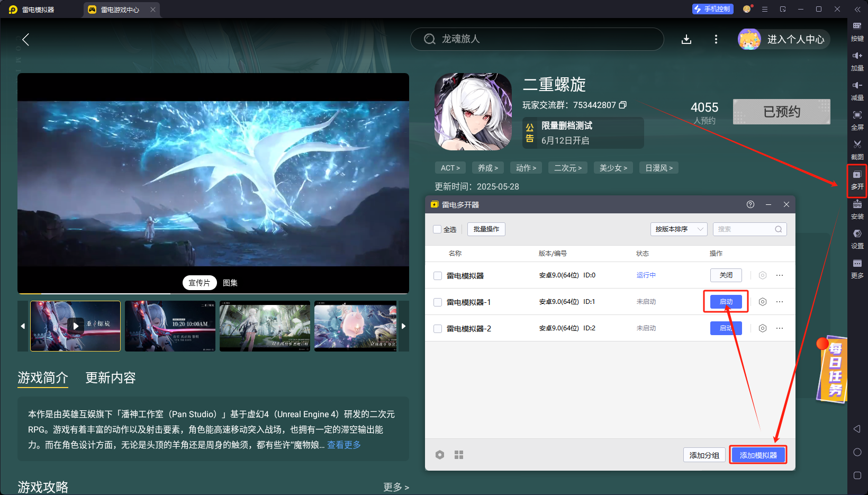This screenshot has width=868, height=495.
Task: Switch to 全屏 fullscreen mode
Action: [x=857, y=120]
